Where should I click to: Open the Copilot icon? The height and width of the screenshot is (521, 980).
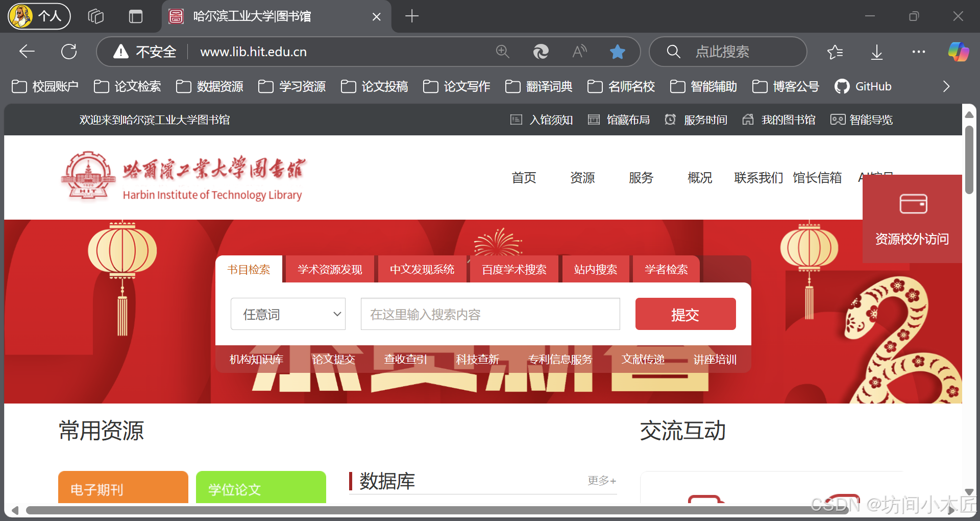coord(958,52)
